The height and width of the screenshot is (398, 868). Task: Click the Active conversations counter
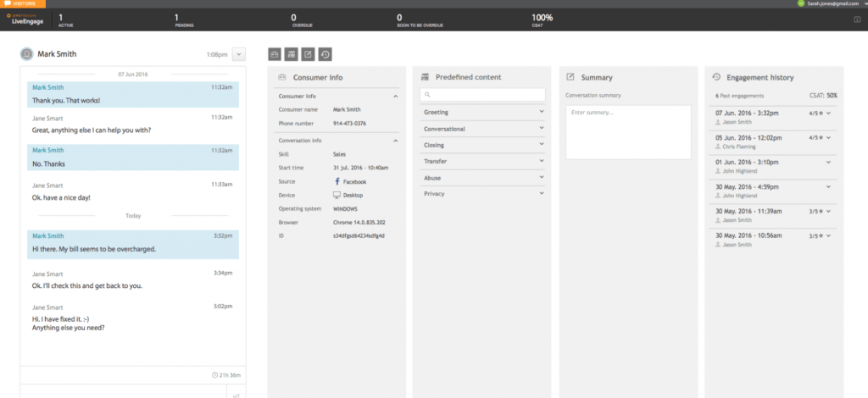click(x=65, y=20)
